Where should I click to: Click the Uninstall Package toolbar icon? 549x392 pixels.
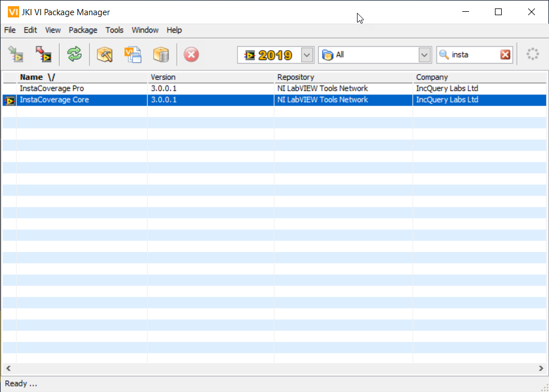(43, 55)
